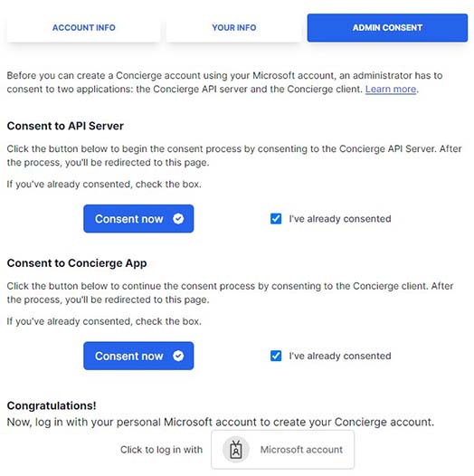Click the API Server "I've already consented" label

(340, 219)
